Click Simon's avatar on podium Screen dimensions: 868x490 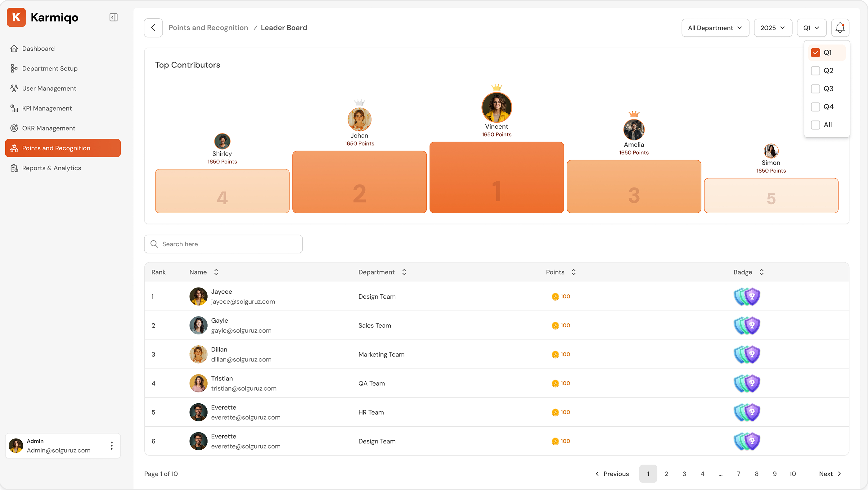[771, 151]
